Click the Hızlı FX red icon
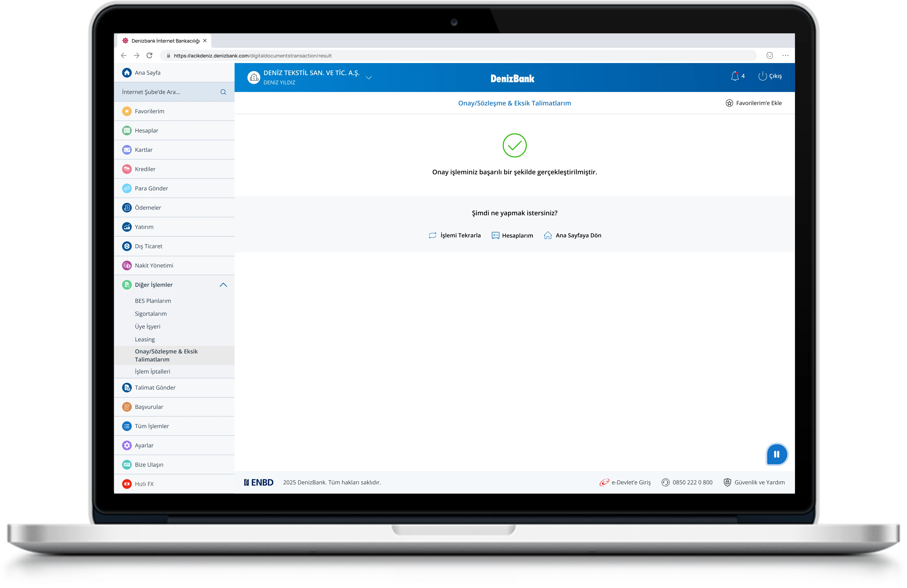The image size is (907, 588). [x=127, y=484]
